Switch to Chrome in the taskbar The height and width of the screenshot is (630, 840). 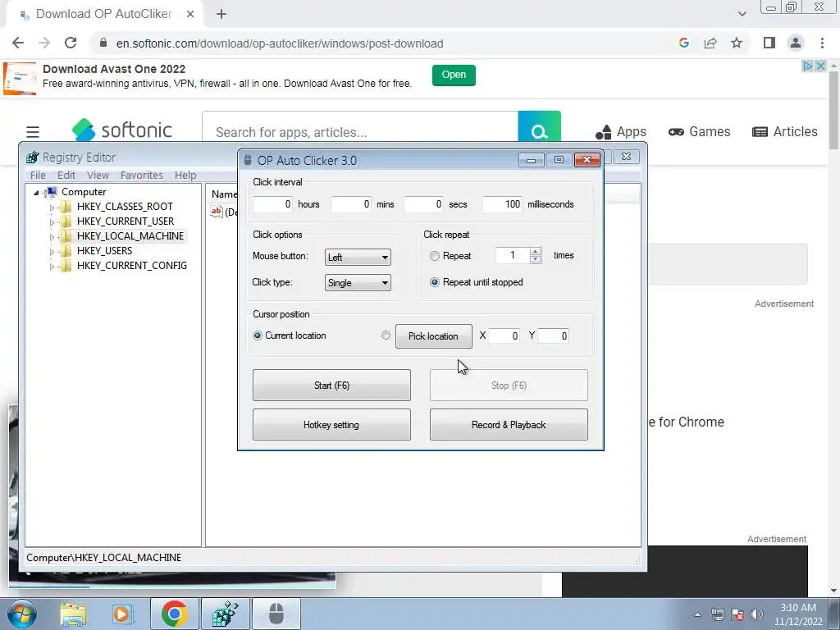(x=174, y=614)
